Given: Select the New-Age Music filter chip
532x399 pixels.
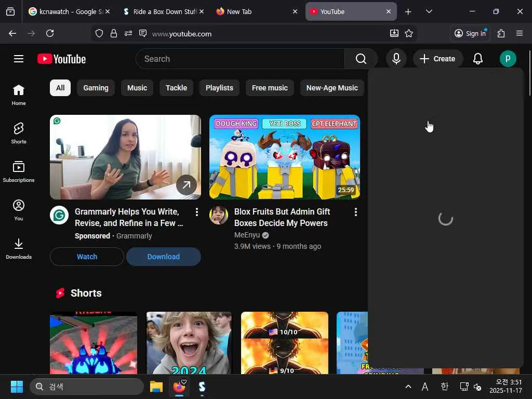Looking at the screenshot, I should [332, 88].
